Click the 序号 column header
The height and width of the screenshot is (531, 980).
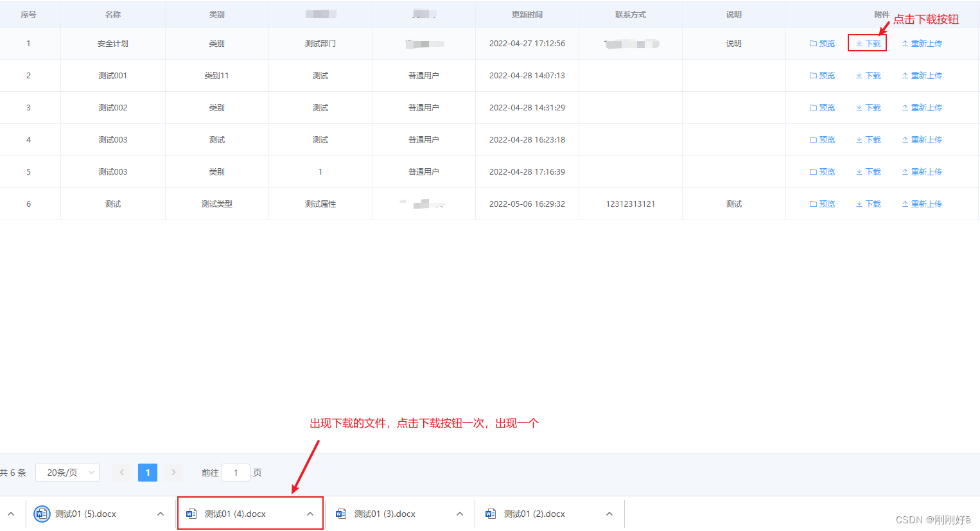click(x=28, y=14)
